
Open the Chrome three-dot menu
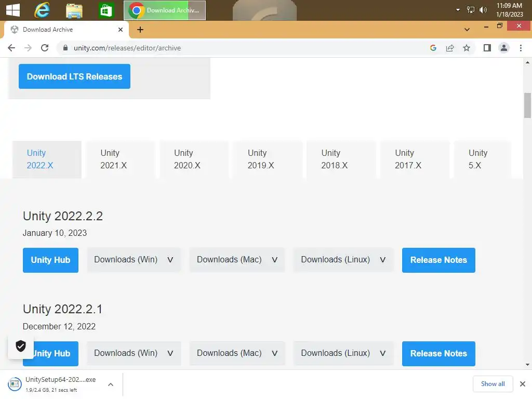pos(521,48)
